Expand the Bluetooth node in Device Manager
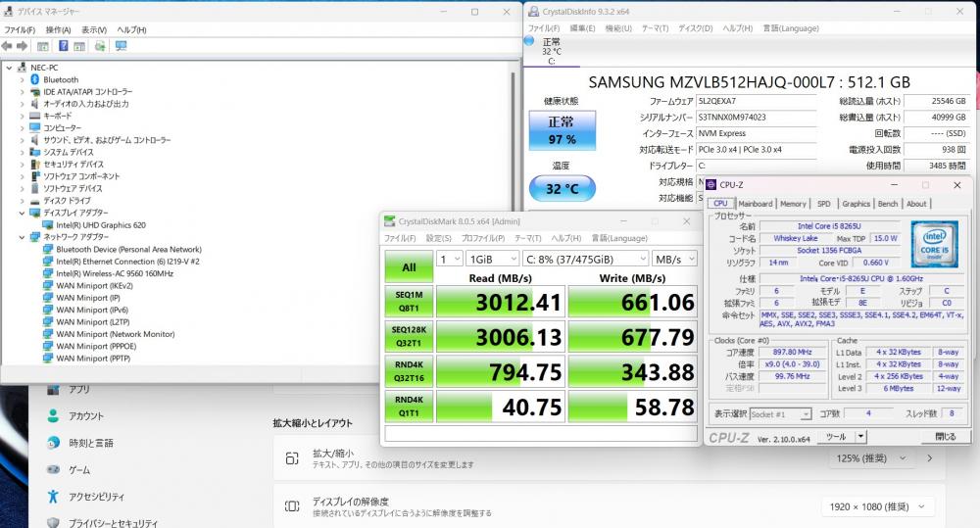Image resolution: width=980 pixels, height=528 pixels. pos(23,80)
